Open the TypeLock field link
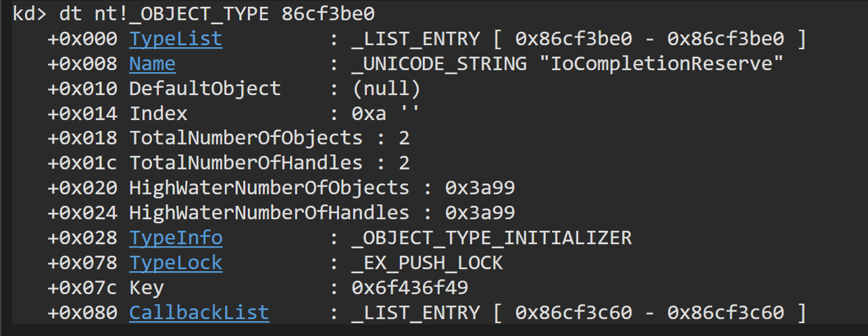Viewport: 868px width, 336px height. point(176,263)
